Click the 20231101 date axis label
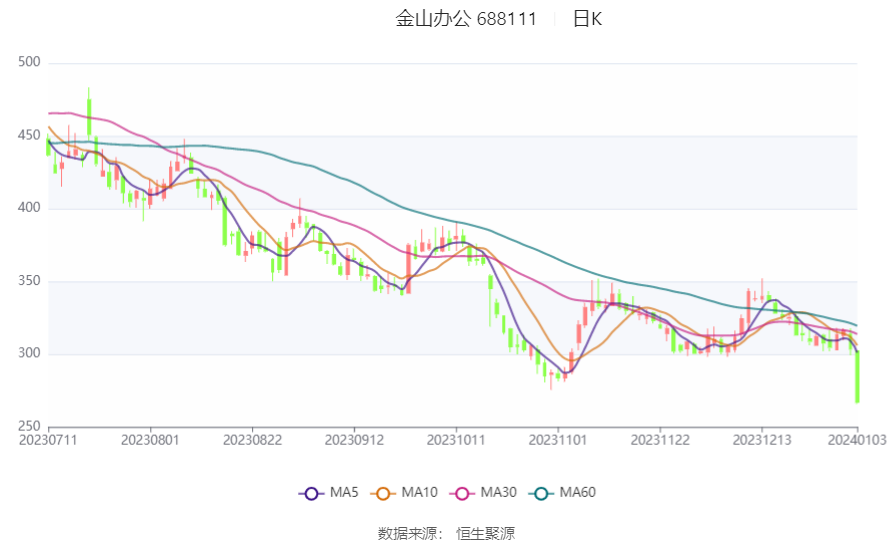This screenshot has height=542, width=893. (558, 440)
